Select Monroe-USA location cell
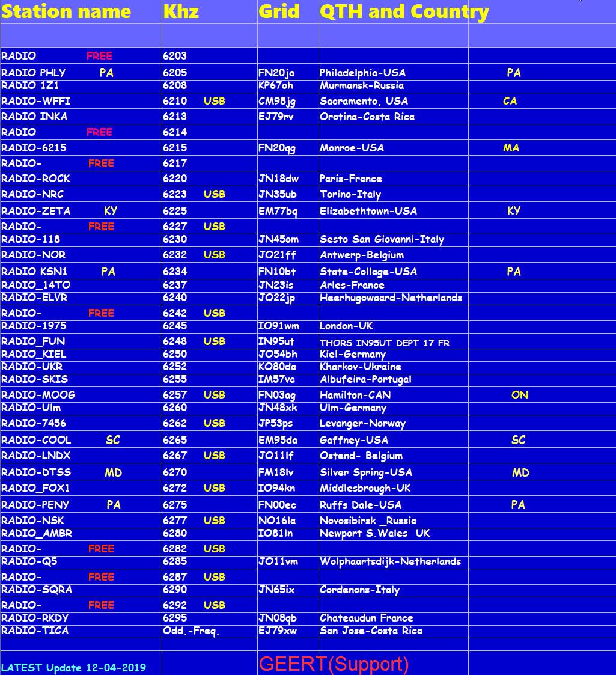 [x=351, y=148]
